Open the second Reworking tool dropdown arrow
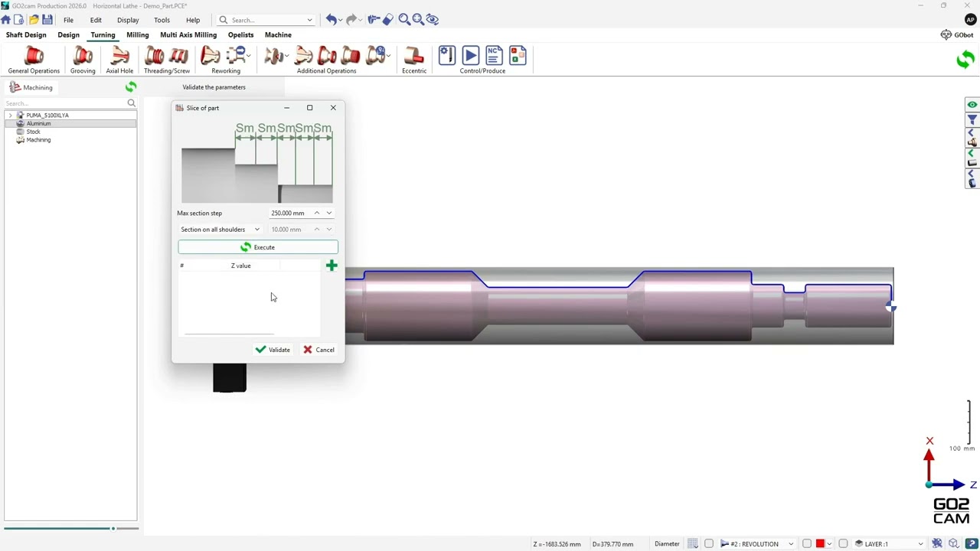The height and width of the screenshot is (551, 980). tap(248, 56)
